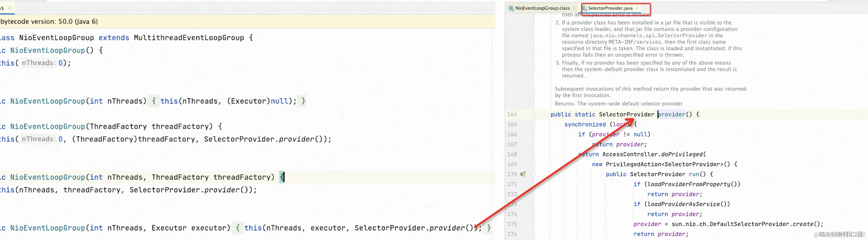Close the SelectorProvider.java tab
The height and width of the screenshot is (240, 868).
point(637,8)
